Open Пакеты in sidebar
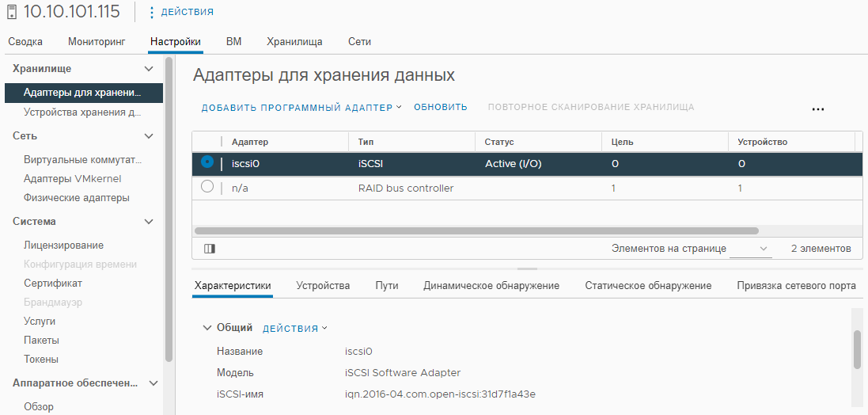 tap(41, 341)
